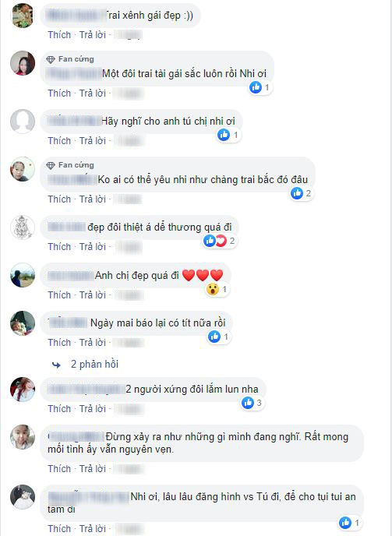Open avatar of 'Một đôi trai tài gái sắc' commenter
392x536 pixels.
coord(23,63)
